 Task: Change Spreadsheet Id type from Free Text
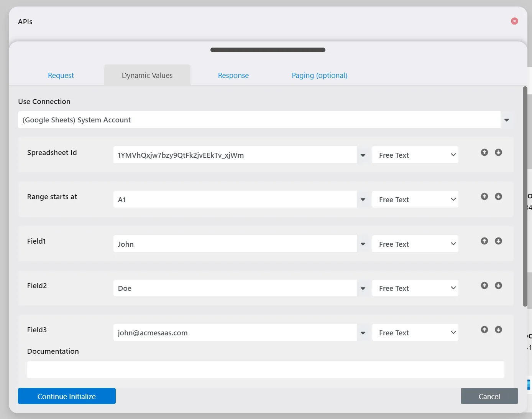tap(415, 155)
